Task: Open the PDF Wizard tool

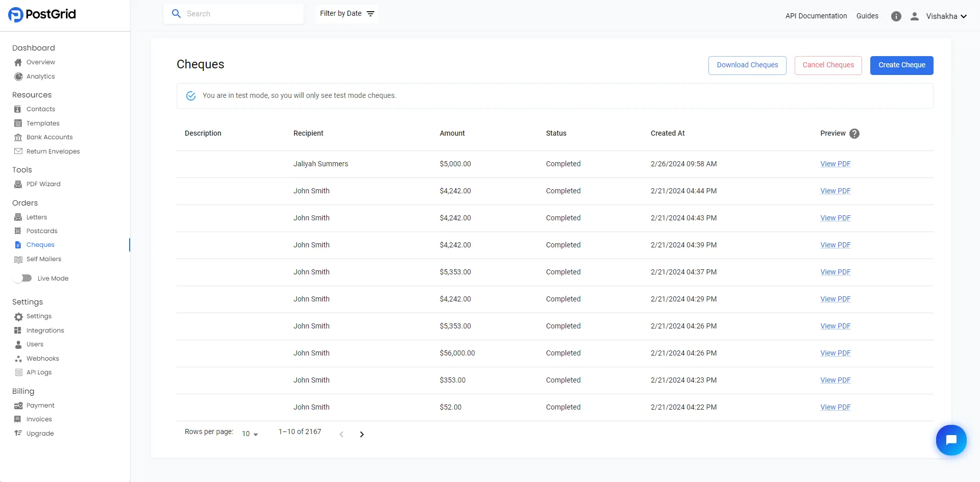Action: click(43, 184)
